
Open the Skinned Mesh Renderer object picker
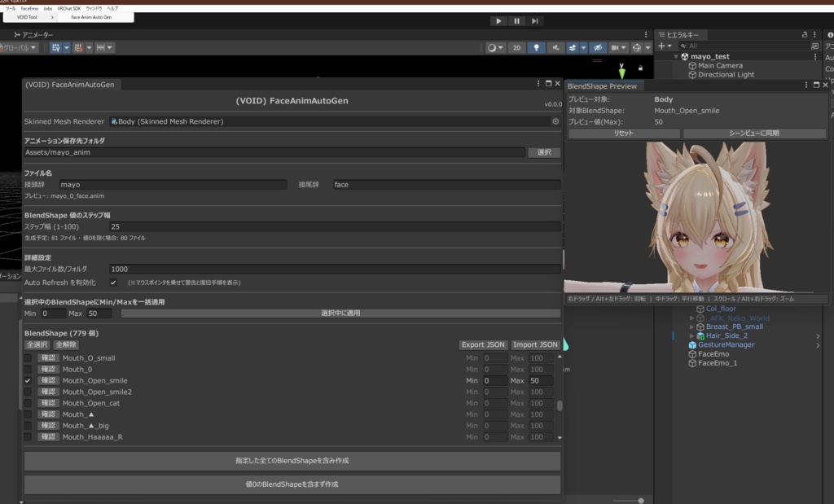click(555, 121)
